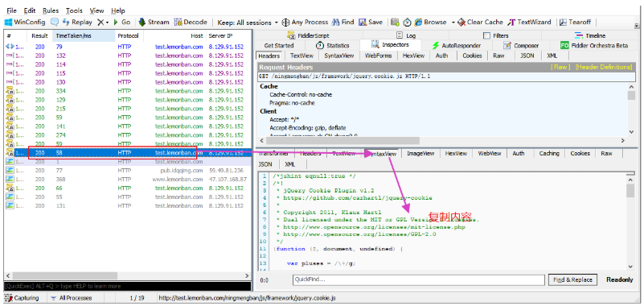Open the Get Started tab
This screenshot has height=306, width=644.
(279, 45)
